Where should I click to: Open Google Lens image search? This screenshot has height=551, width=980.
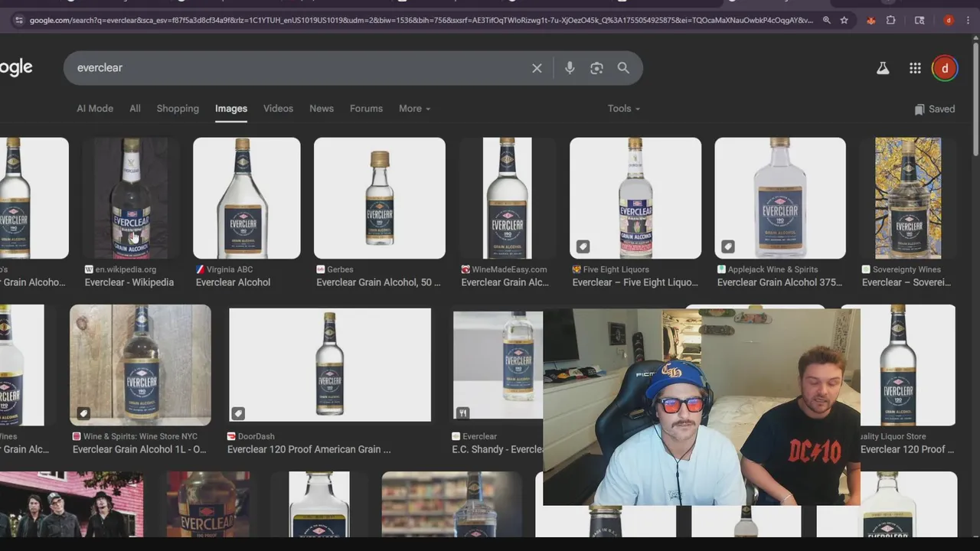click(x=596, y=68)
